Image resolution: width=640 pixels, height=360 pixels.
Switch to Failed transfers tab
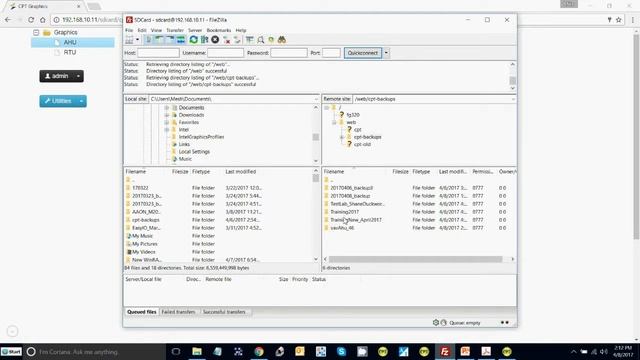click(178, 312)
